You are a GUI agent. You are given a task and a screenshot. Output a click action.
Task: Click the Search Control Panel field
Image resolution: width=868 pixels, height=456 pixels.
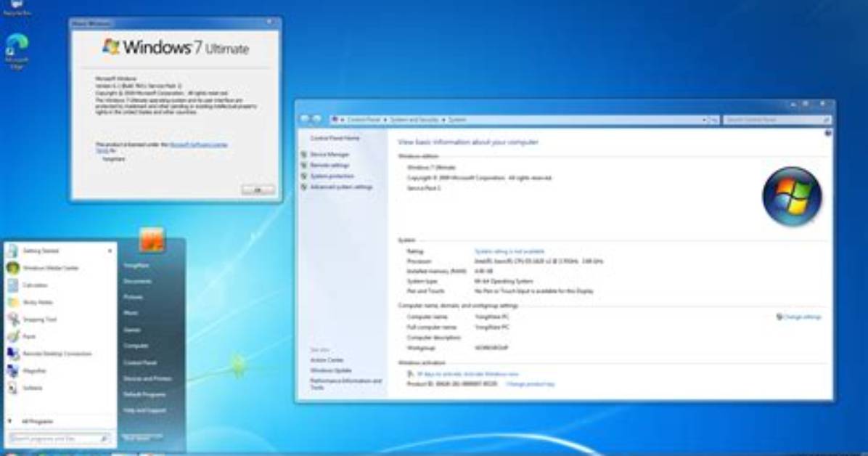point(777,120)
